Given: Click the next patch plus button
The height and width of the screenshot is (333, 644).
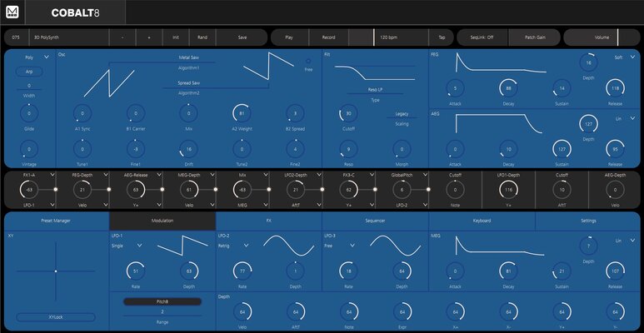Looking at the screenshot, I should [149, 37].
